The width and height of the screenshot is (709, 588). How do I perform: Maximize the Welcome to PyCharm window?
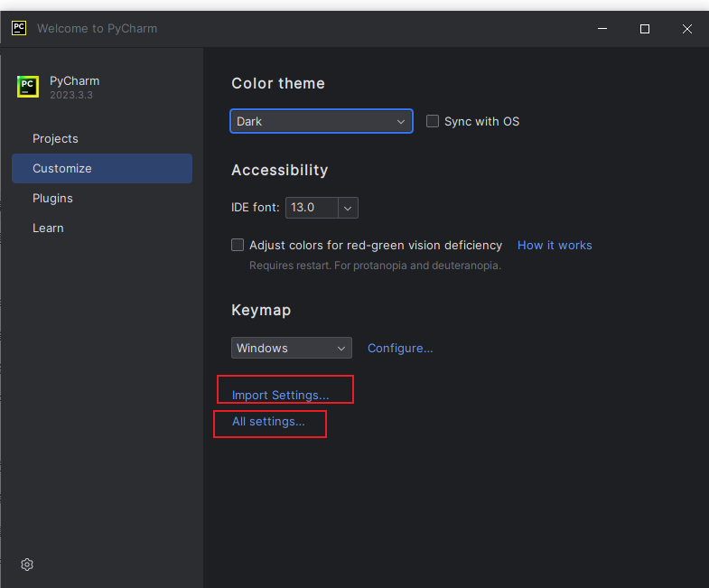644,29
